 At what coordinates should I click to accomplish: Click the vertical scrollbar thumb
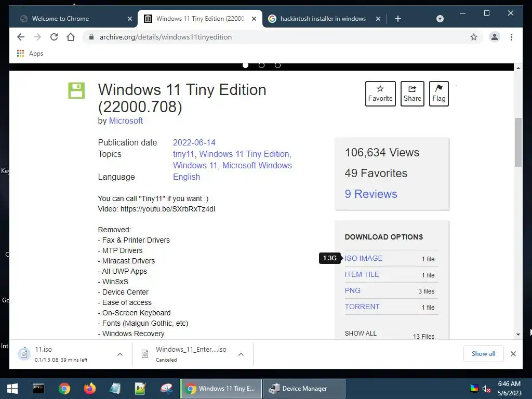point(518,142)
